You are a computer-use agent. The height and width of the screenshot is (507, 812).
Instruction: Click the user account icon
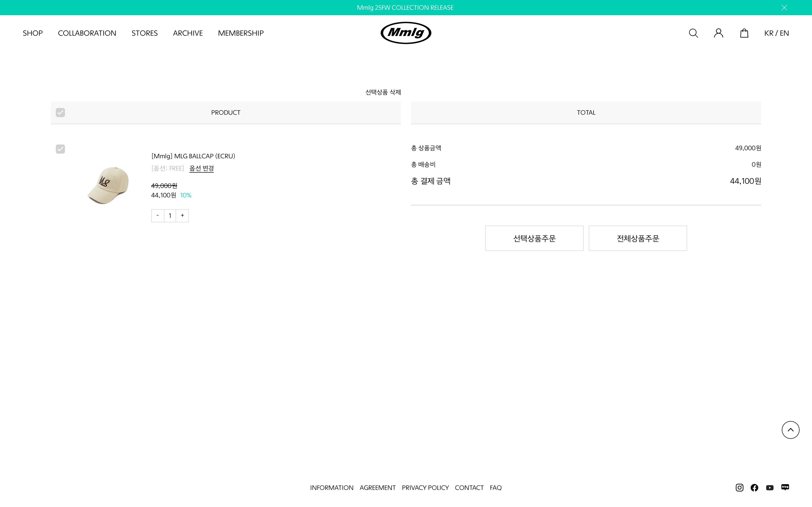pos(718,33)
